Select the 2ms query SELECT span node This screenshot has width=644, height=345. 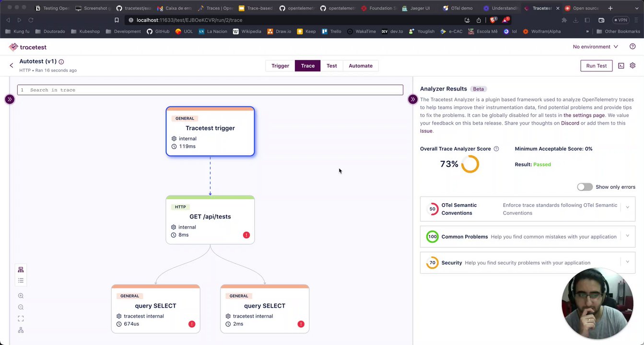tap(265, 309)
